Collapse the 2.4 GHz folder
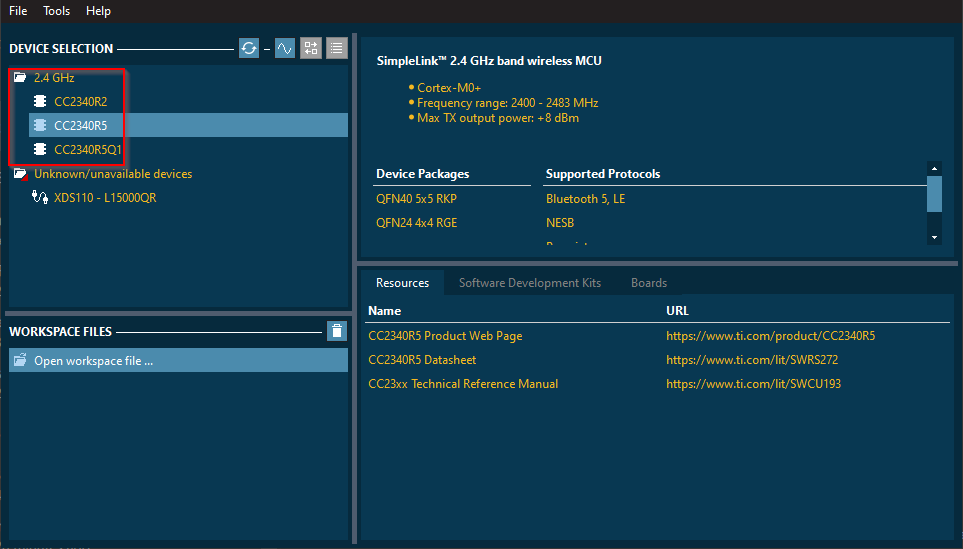 point(20,77)
